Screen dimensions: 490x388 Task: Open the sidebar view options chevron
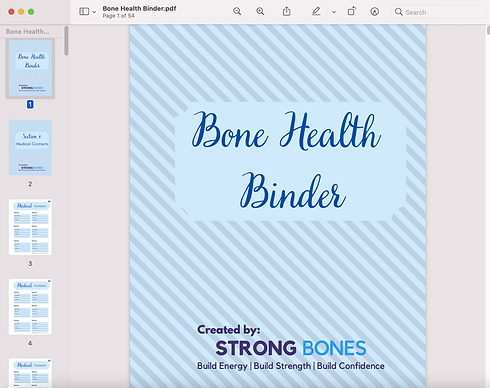[94, 12]
